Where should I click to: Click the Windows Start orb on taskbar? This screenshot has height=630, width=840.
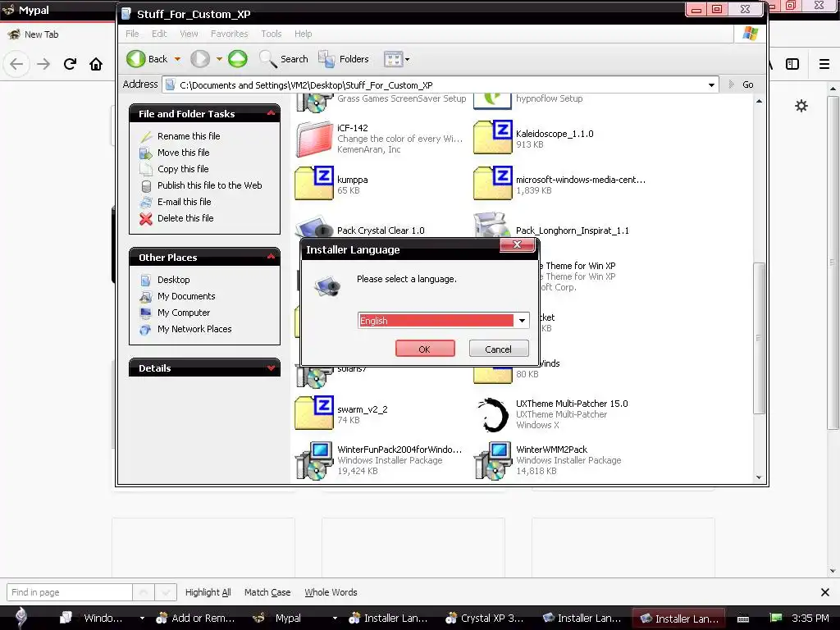(21, 617)
